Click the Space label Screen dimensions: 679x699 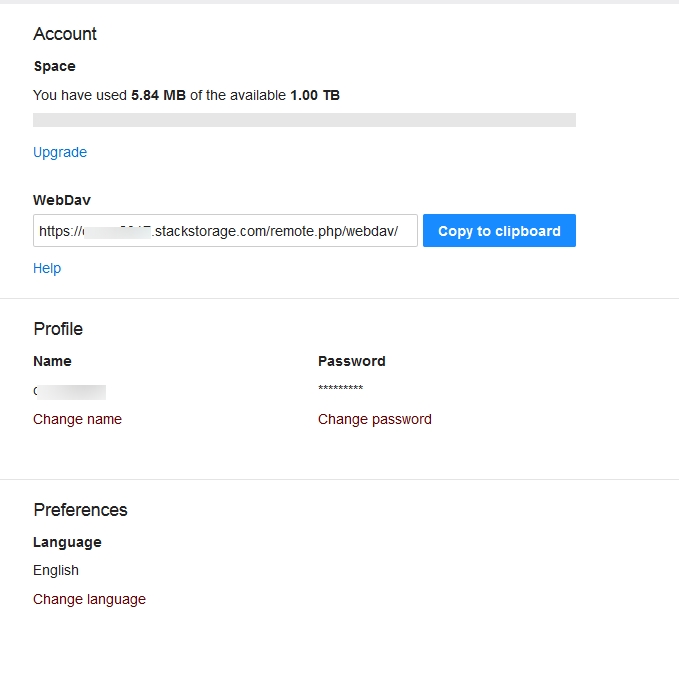[x=54, y=66]
